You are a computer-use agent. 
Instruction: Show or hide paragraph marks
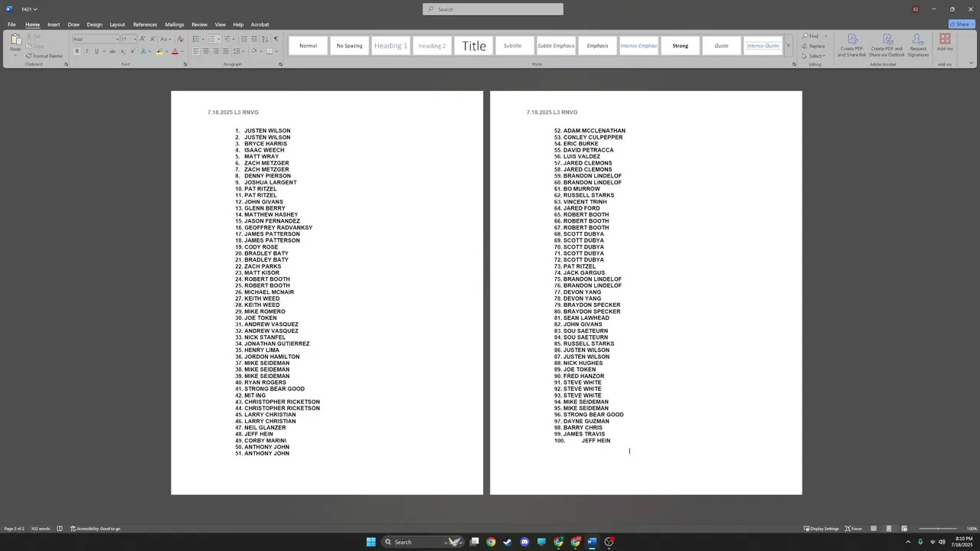(276, 39)
